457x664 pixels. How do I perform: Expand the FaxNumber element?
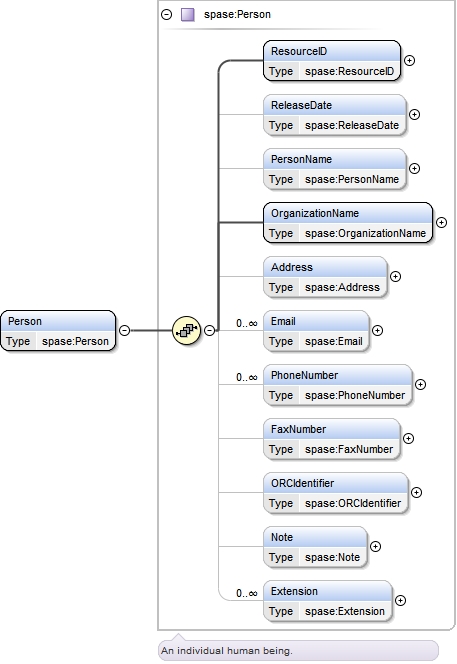(x=408, y=438)
